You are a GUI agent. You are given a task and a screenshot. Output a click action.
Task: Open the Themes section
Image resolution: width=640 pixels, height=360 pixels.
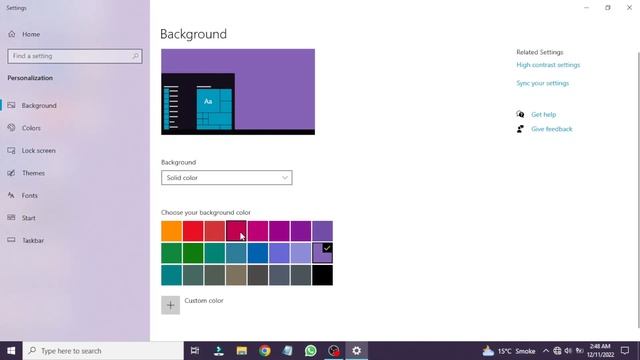(33, 173)
